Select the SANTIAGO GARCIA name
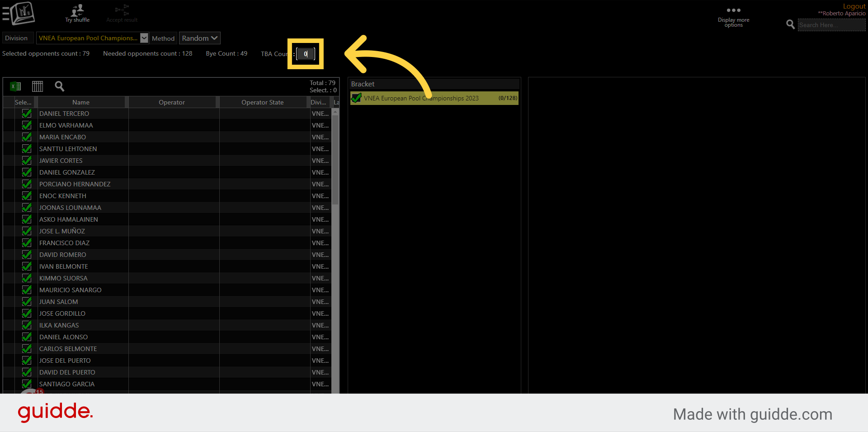Viewport: 868px width, 432px height. coord(67,384)
